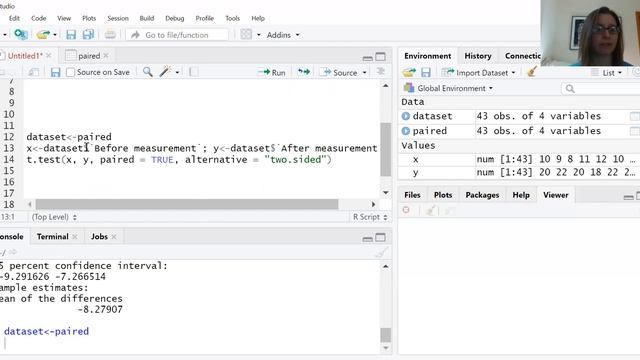Open the Debug menu
This screenshot has height=360, width=640.
tap(175, 18)
